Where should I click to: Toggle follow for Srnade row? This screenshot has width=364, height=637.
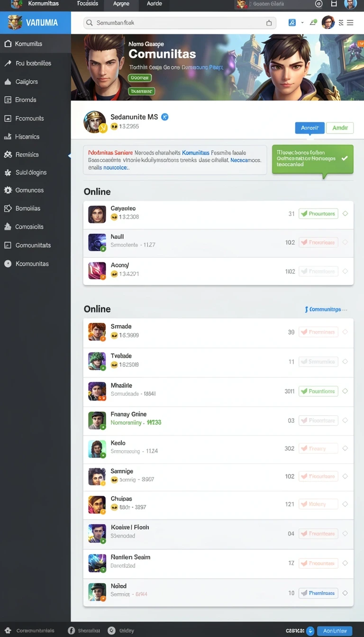tap(318, 332)
